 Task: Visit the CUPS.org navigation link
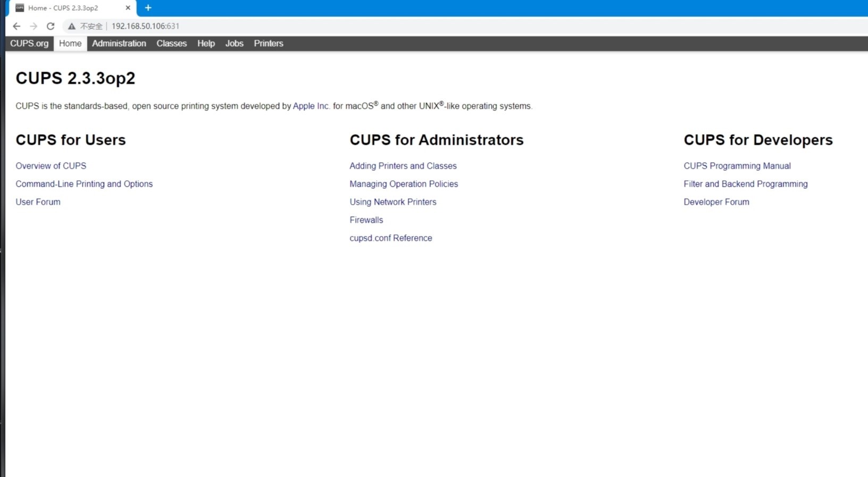pyautogui.click(x=29, y=44)
